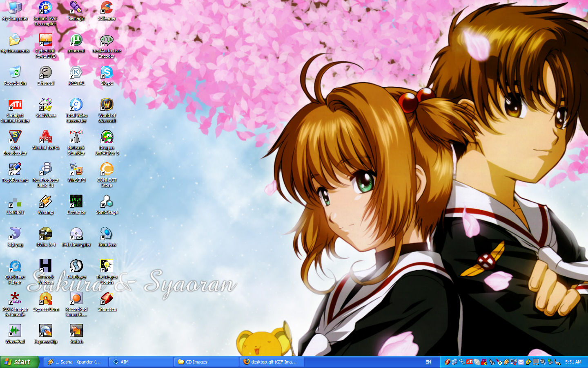This screenshot has height=368, width=588.
Task: Click the system tray clock
Action: pyautogui.click(x=573, y=362)
